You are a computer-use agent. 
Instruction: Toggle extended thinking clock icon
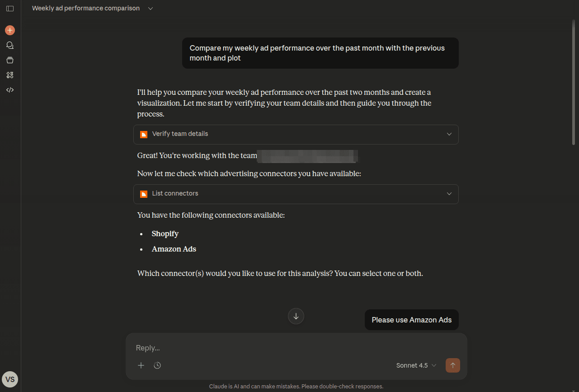[x=157, y=365]
